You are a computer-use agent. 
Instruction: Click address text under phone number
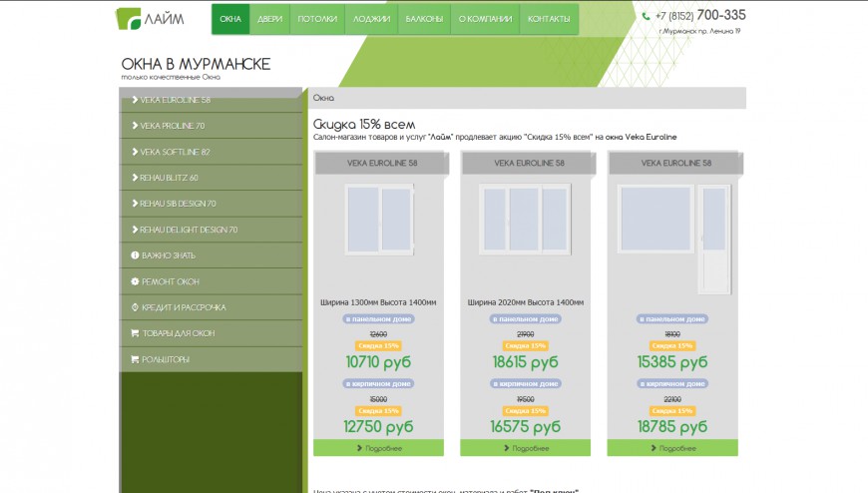pos(699,31)
